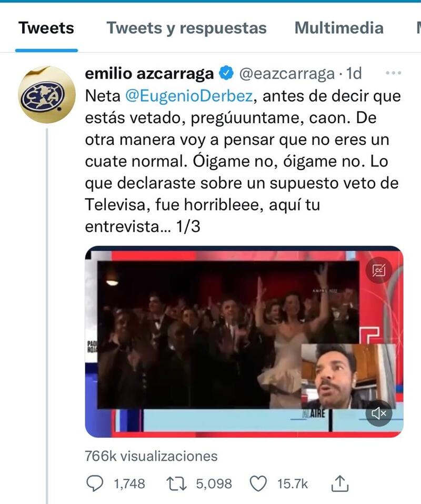
Task: Click the blue verified badge
Action: [x=226, y=73]
